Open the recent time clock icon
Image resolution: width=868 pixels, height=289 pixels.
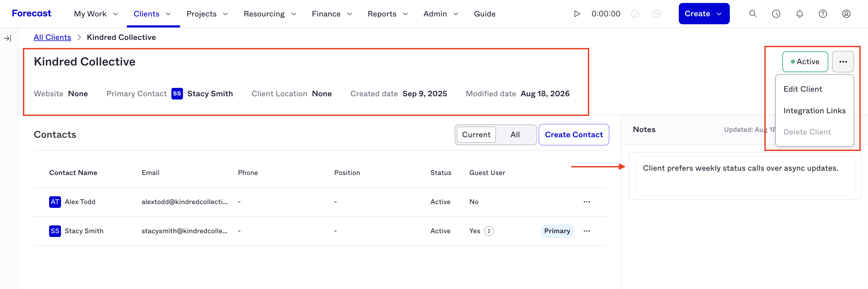point(776,14)
